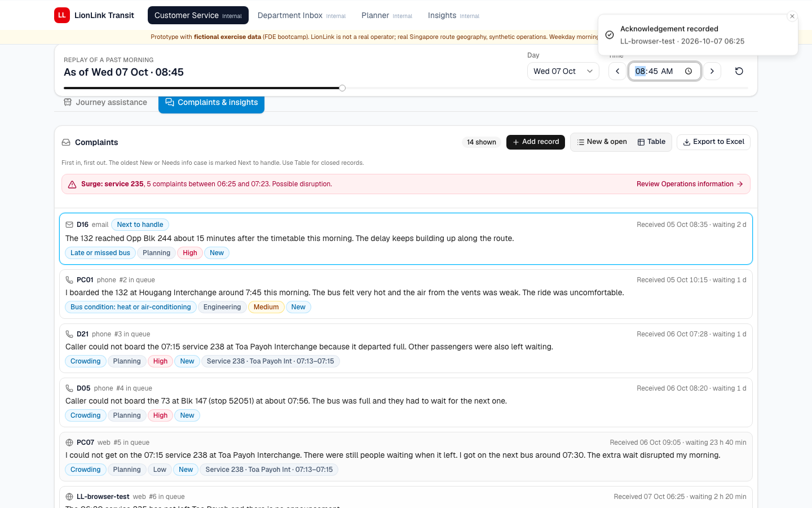Image resolution: width=812 pixels, height=508 pixels.
Task: Click the Engineering tag on PC01
Action: coord(222,307)
